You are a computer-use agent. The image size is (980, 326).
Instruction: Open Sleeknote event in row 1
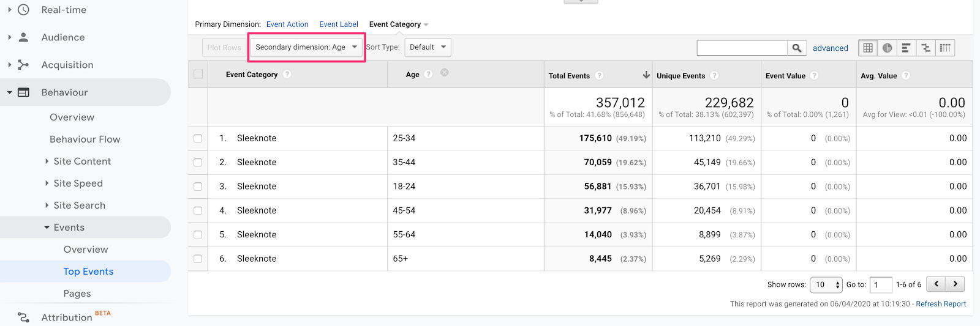tap(257, 138)
